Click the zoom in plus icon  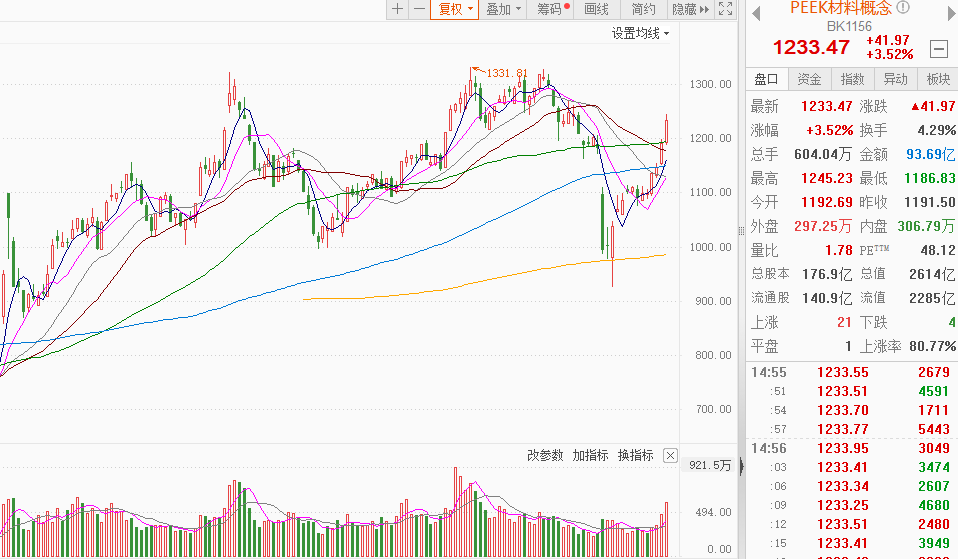(x=398, y=9)
